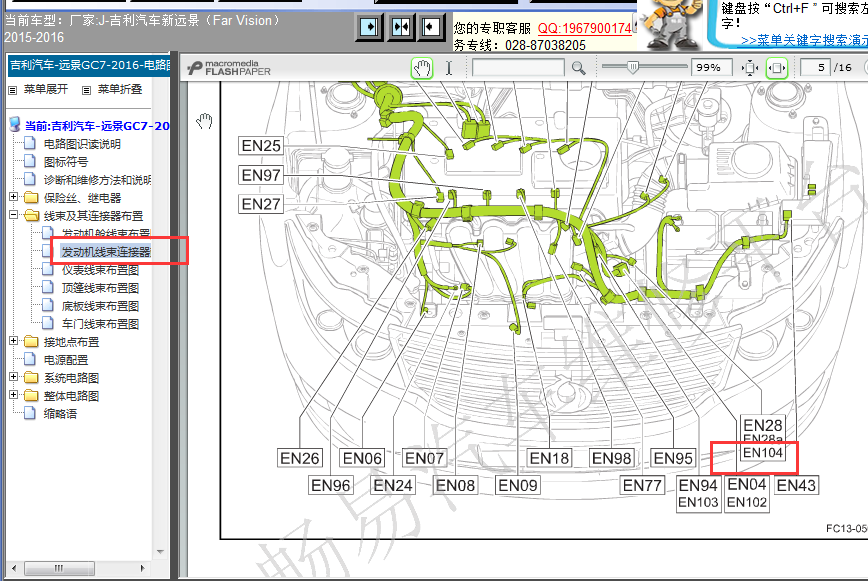Click the fit-to-width zoom icon
Viewport: 868px width, 581px height.
[x=777, y=68]
